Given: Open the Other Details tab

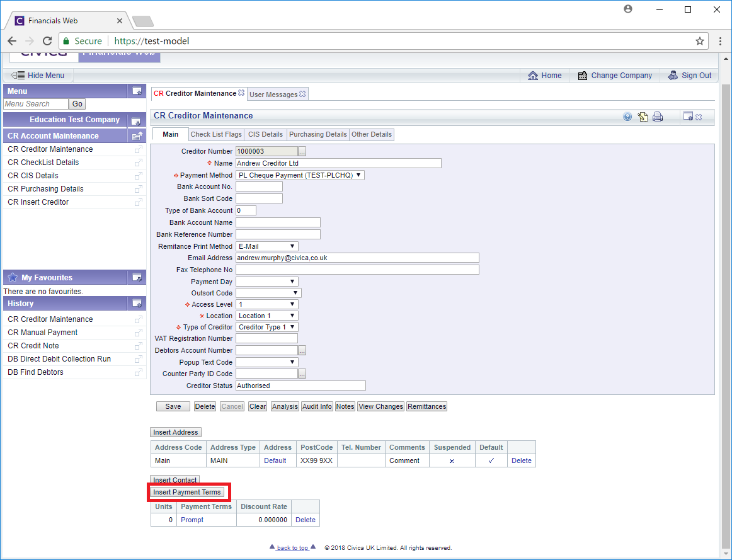Looking at the screenshot, I should pos(372,134).
